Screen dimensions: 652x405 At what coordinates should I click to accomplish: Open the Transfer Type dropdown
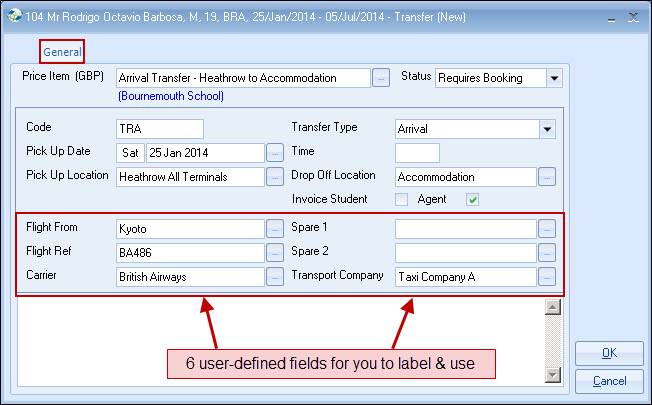[x=546, y=129]
